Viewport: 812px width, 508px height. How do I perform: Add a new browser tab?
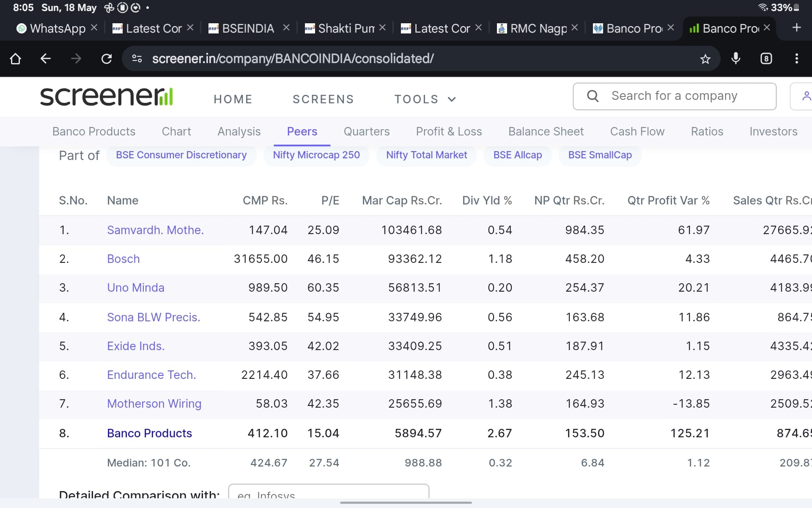click(x=797, y=28)
